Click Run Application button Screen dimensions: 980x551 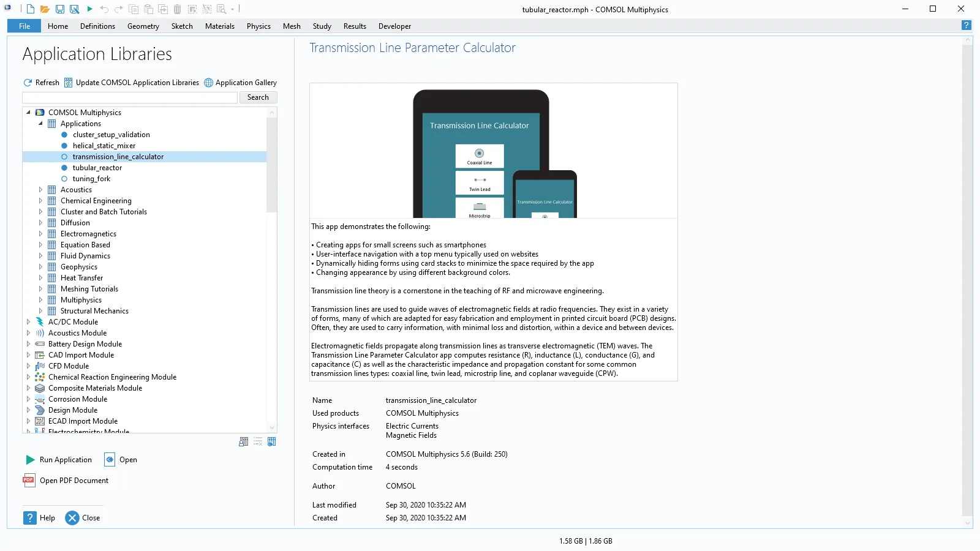pyautogui.click(x=59, y=460)
